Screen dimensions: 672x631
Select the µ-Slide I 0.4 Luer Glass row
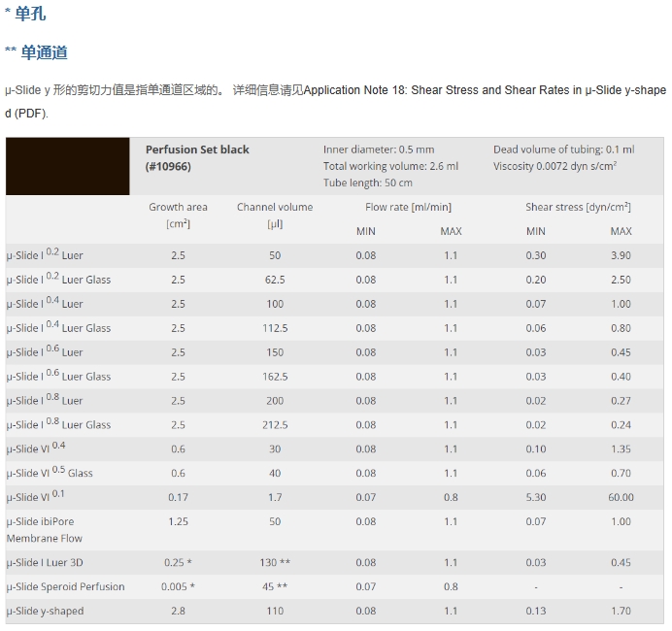335,328
